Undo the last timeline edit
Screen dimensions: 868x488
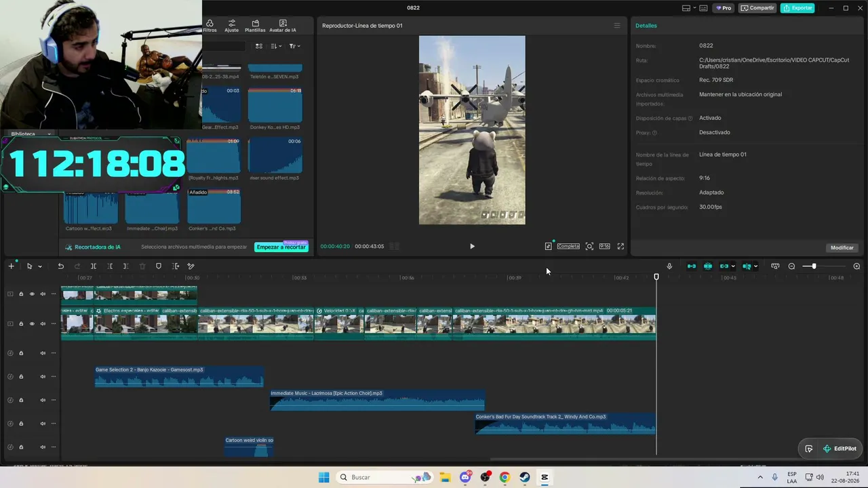click(60, 266)
